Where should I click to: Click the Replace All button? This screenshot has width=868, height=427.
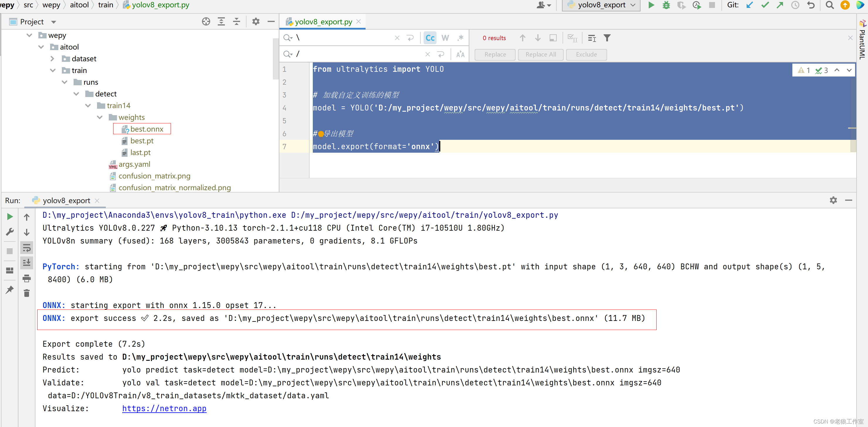[540, 55]
